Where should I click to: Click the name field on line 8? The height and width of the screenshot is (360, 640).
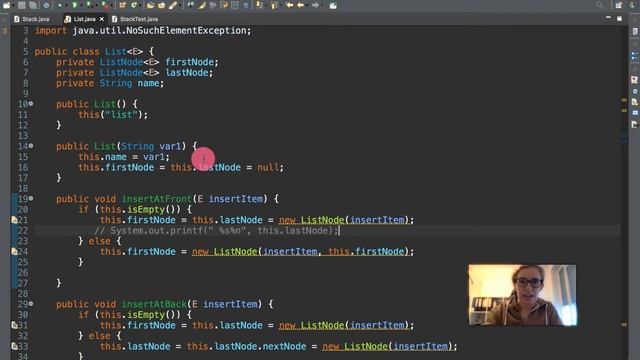coord(148,83)
